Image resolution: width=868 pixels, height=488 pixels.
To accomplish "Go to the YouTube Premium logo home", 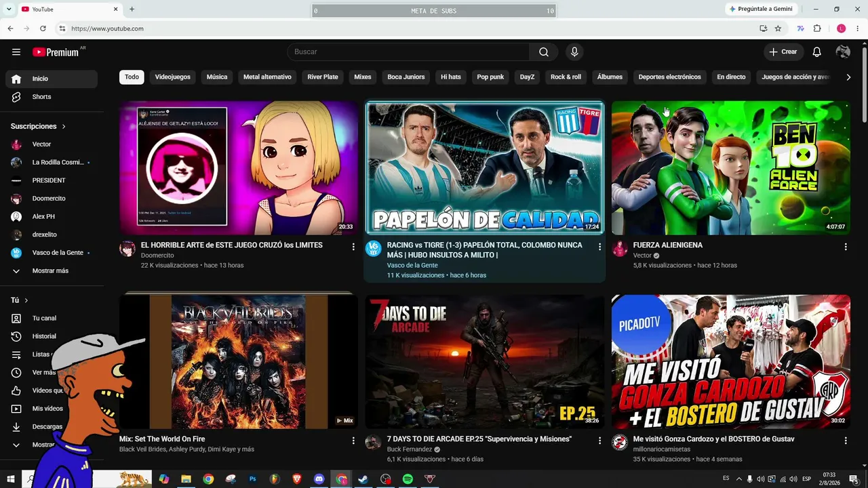I will 56,52.
